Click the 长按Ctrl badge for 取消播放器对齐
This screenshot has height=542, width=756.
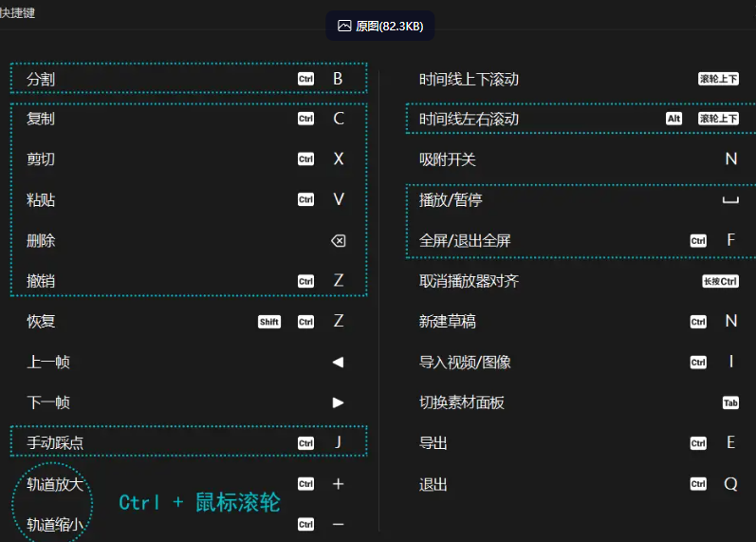[719, 281]
